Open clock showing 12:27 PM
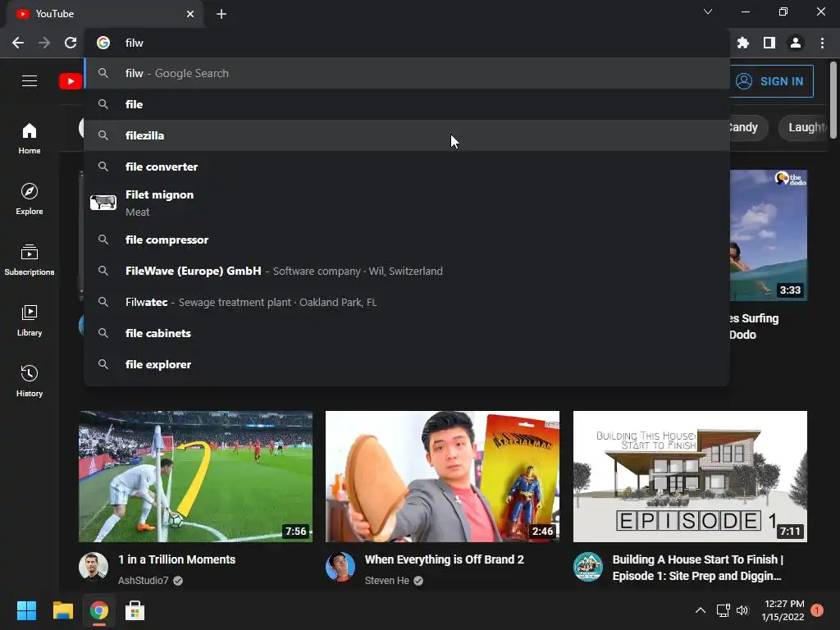The height and width of the screenshot is (630, 840). [x=783, y=610]
